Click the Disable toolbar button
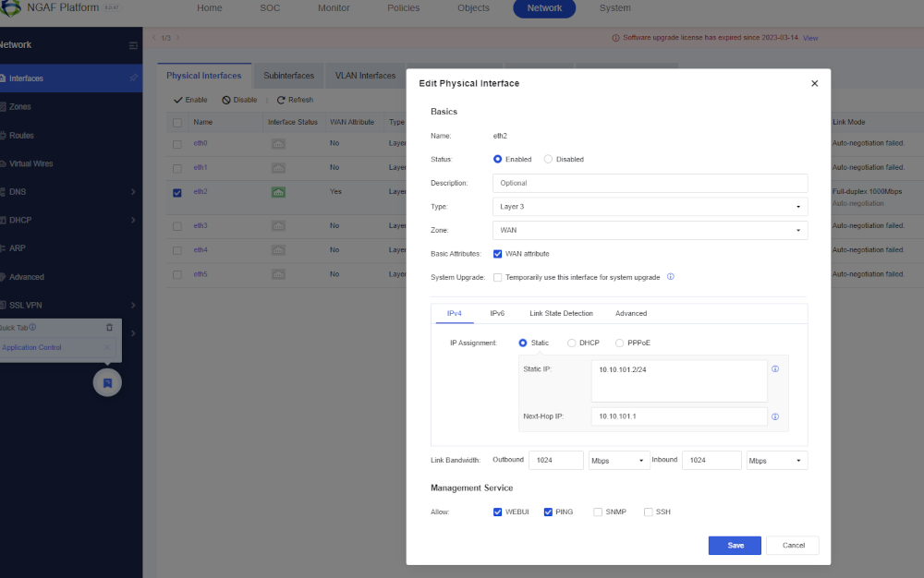This screenshot has height=578, width=924. [239, 100]
